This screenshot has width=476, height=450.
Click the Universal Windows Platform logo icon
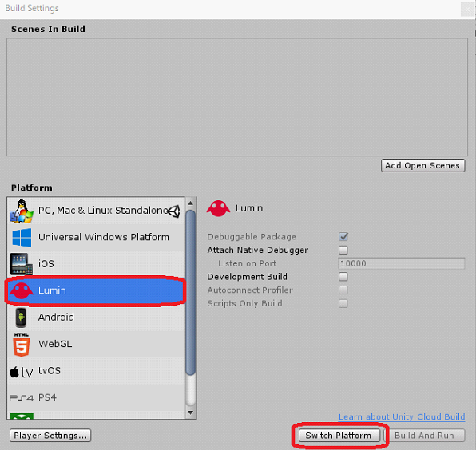coord(22,238)
